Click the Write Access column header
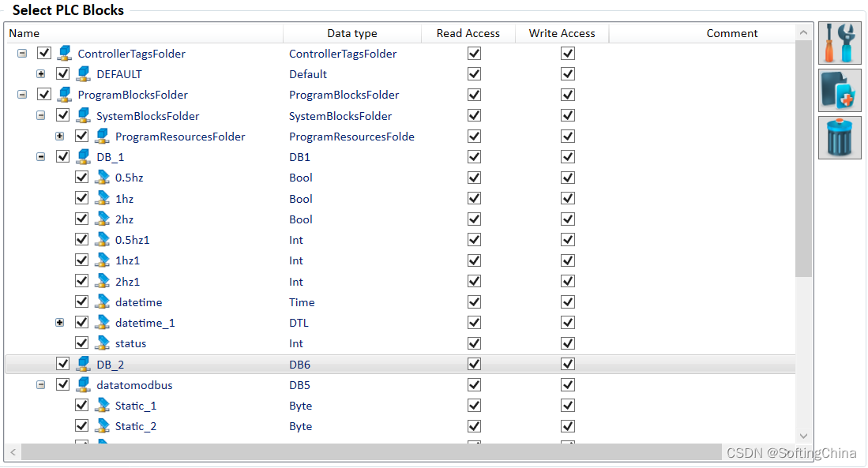 click(562, 33)
